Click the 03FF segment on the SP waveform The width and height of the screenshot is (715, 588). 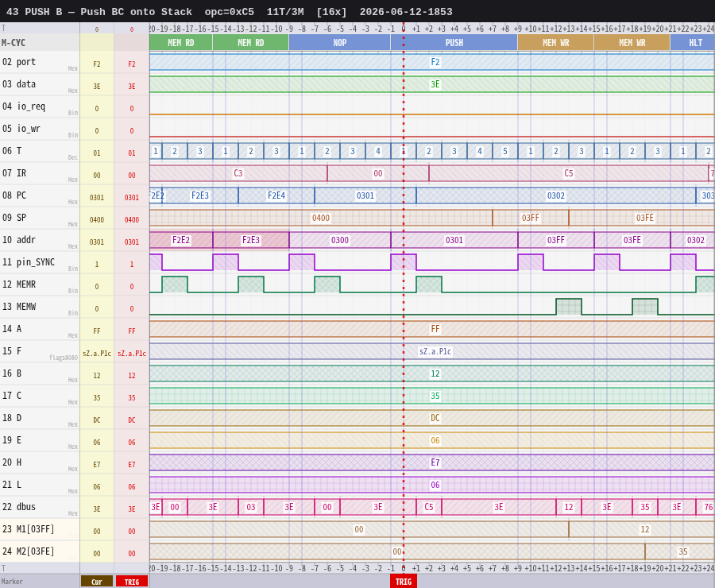tap(531, 218)
